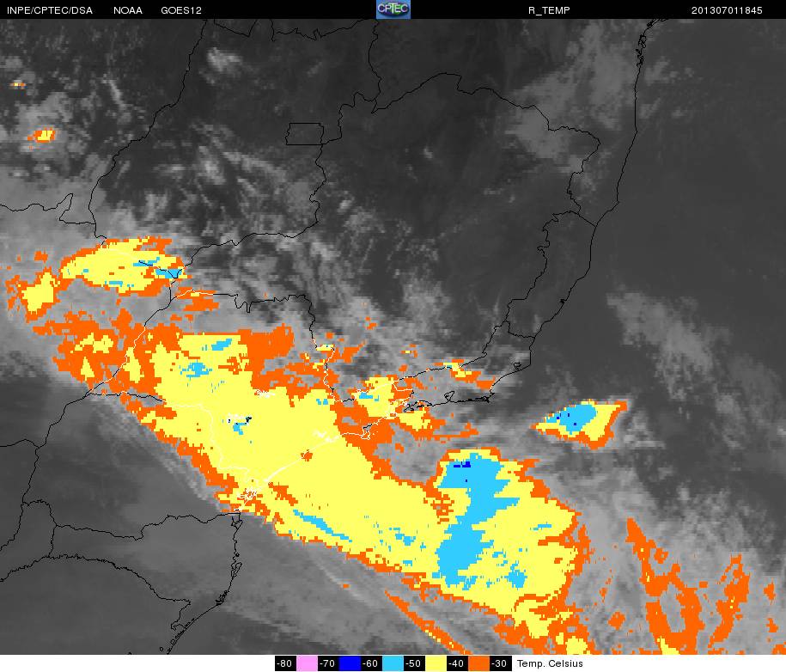Click the -70 legend value
The image size is (786, 672).
coord(328,663)
